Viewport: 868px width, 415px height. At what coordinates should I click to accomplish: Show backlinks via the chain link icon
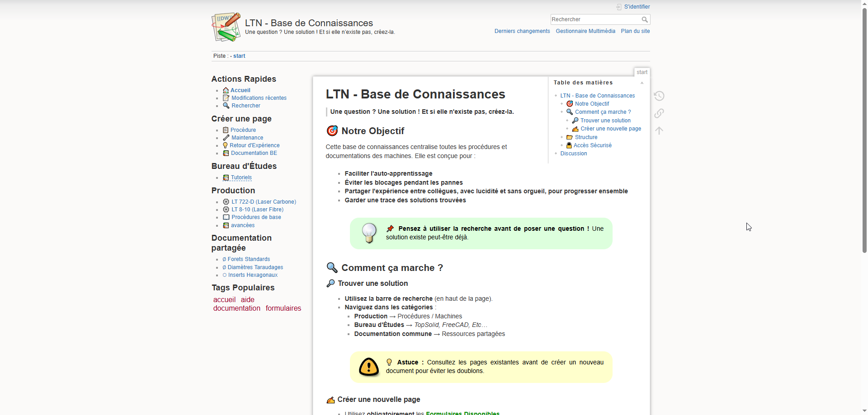(659, 113)
